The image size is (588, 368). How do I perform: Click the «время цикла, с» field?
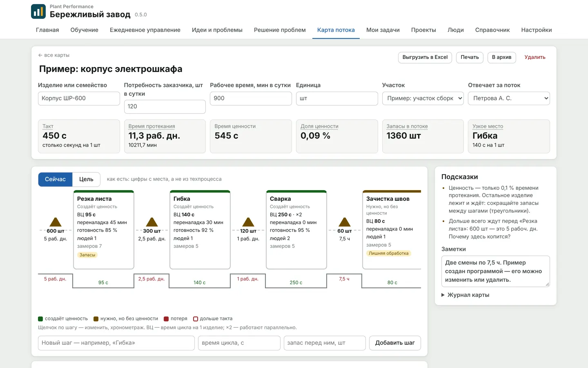tap(239, 343)
